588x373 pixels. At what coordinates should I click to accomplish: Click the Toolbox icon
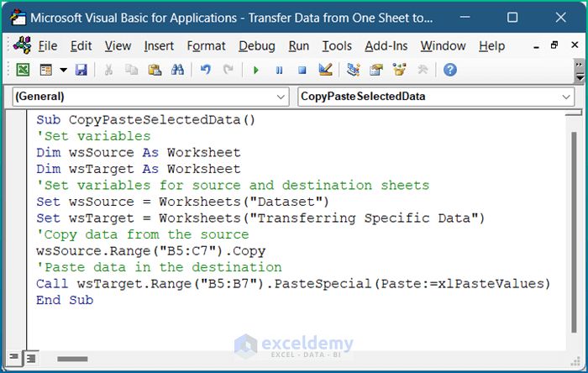click(x=423, y=70)
